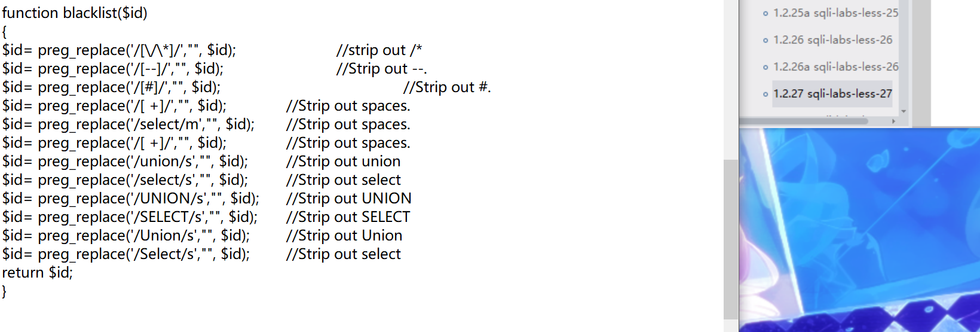
Task: Click the bullet beside 1.2.27 entry
Action: tap(765, 94)
